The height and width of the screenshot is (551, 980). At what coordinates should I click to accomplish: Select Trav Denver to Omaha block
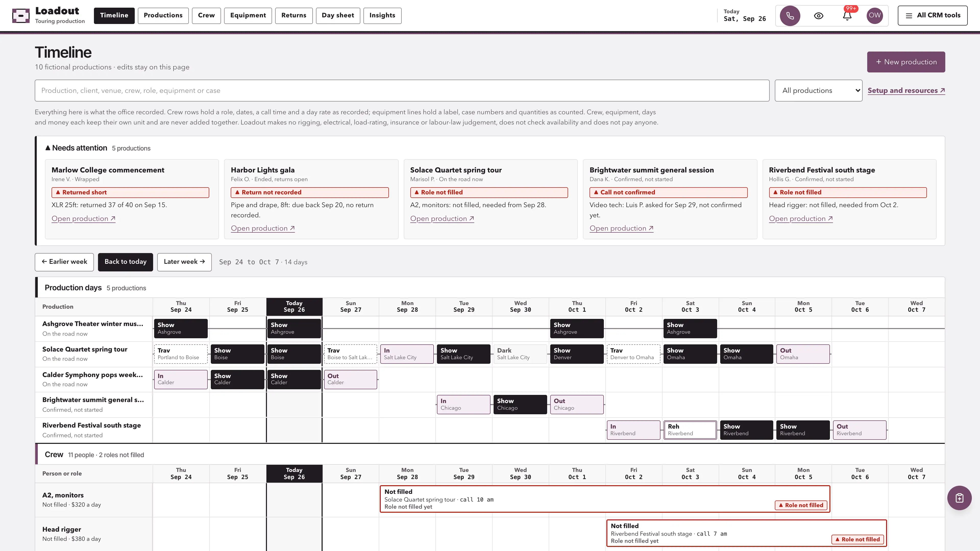tap(633, 354)
